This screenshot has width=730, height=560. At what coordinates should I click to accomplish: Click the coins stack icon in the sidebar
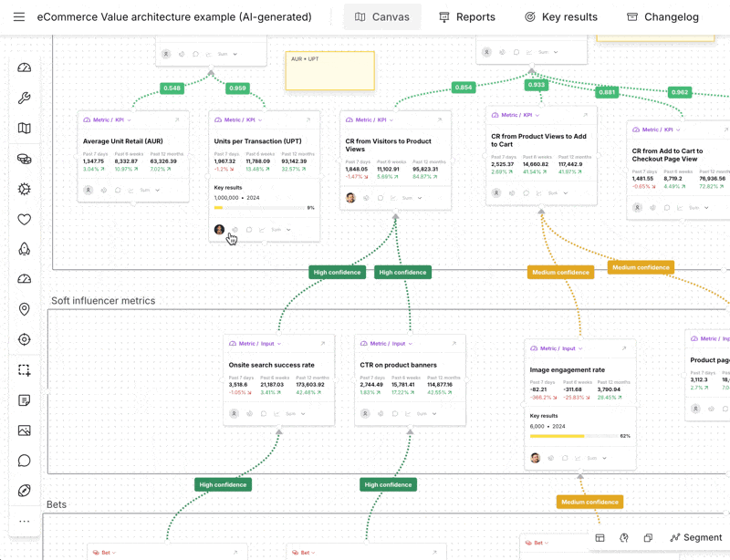(x=25, y=159)
